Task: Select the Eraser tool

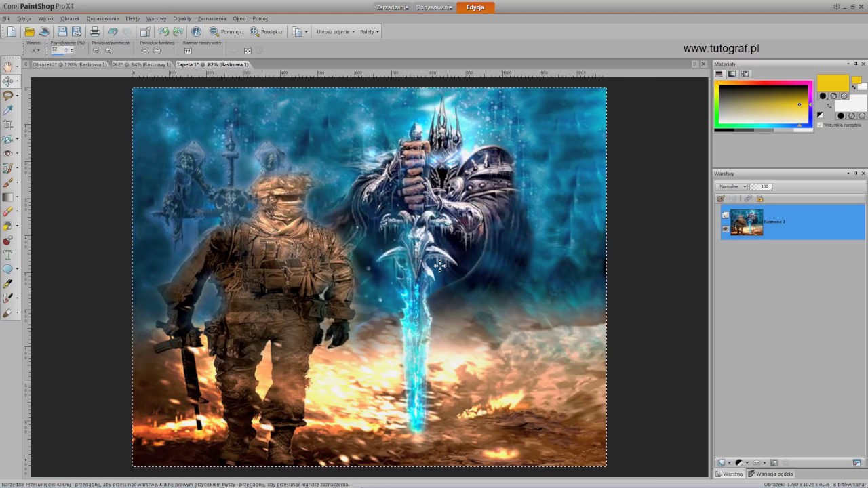Action: point(8,211)
